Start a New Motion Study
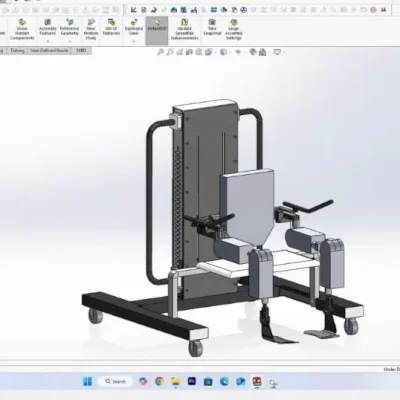The width and height of the screenshot is (400, 400). click(91, 29)
